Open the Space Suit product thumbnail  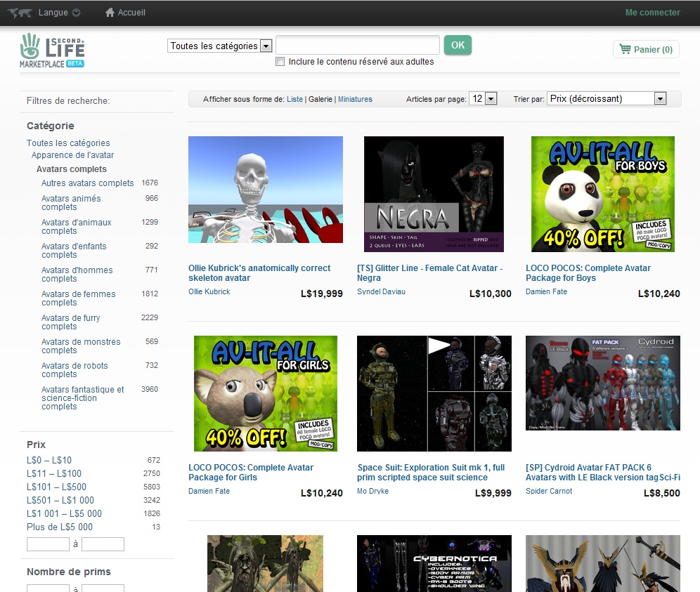434,393
